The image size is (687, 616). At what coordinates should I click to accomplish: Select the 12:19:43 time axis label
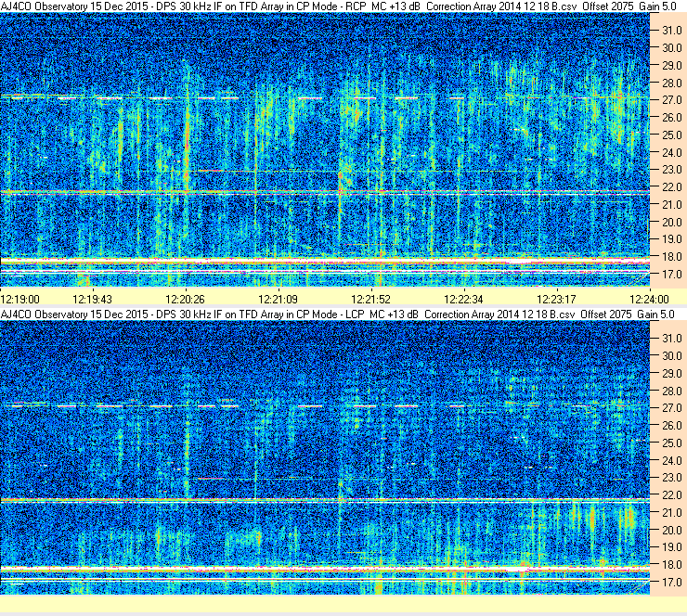click(x=92, y=300)
